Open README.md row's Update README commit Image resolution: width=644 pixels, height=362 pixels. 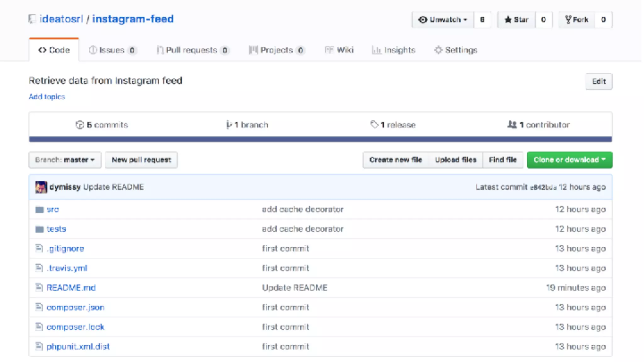[x=295, y=288]
